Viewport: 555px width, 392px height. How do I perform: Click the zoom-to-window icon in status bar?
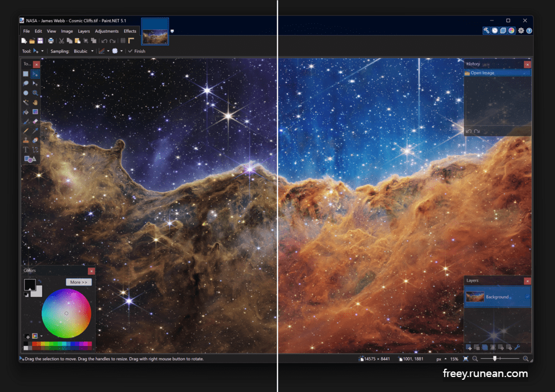pos(466,359)
